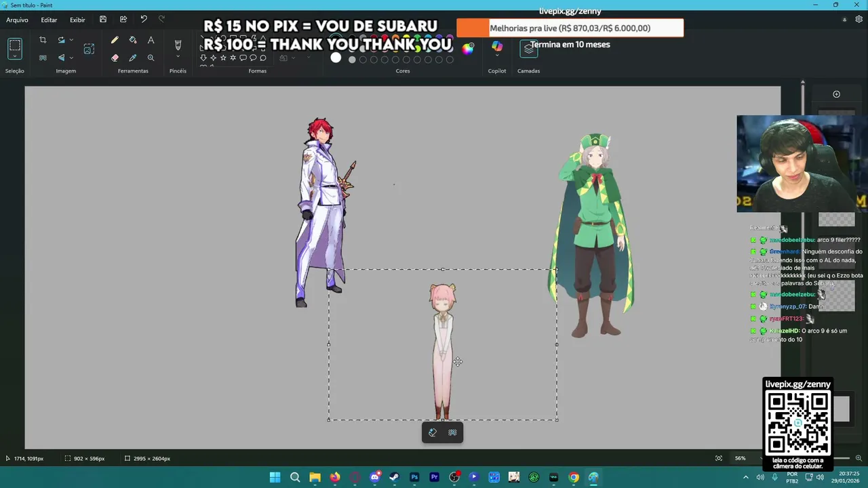The width and height of the screenshot is (868, 488).
Task: Show hidden system tray icons
Action: [x=747, y=477]
